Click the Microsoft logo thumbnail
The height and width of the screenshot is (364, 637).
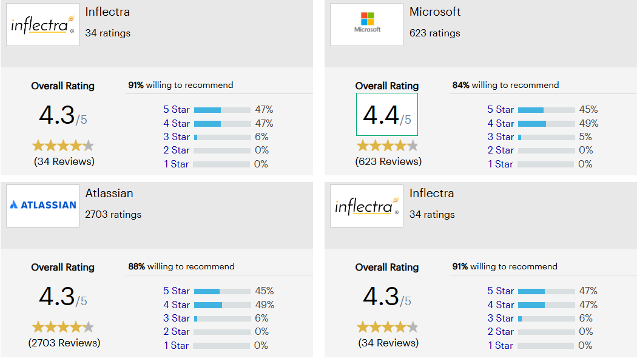[366, 24]
